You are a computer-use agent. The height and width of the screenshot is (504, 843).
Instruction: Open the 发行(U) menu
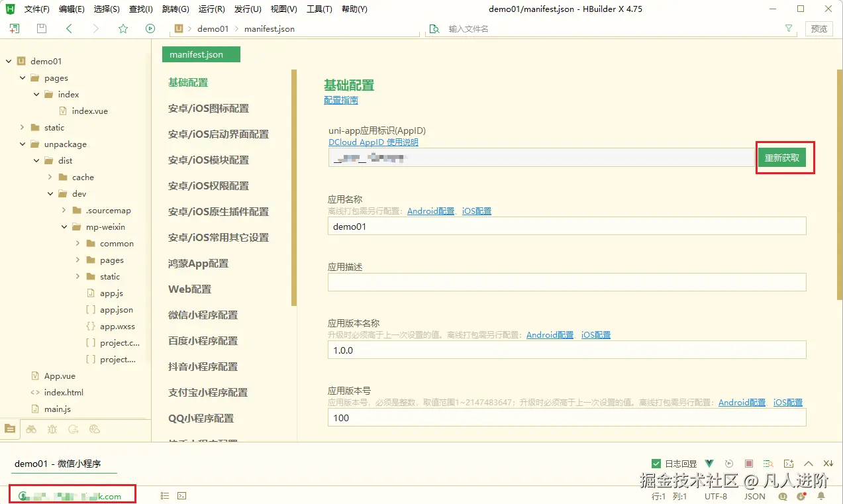[x=248, y=9]
